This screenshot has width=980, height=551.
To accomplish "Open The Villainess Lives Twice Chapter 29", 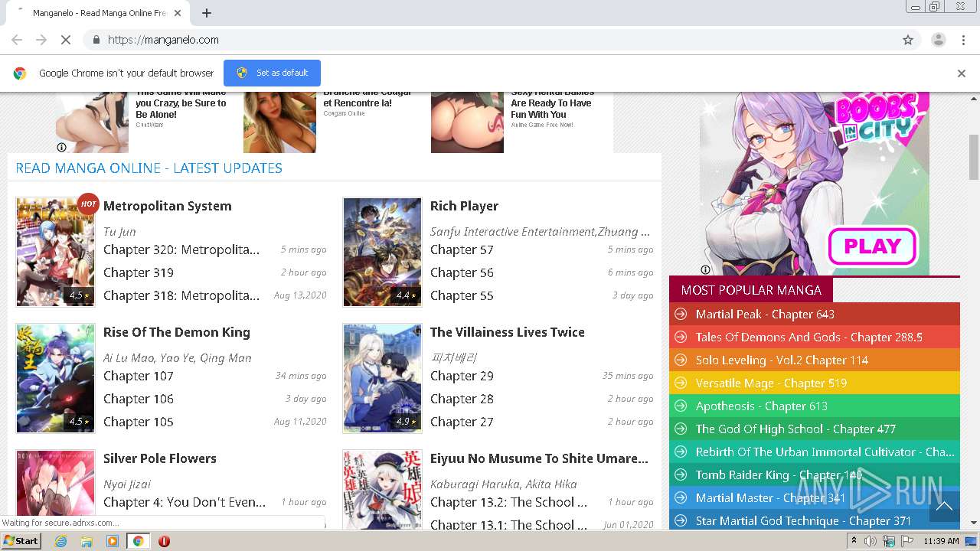I will [462, 376].
